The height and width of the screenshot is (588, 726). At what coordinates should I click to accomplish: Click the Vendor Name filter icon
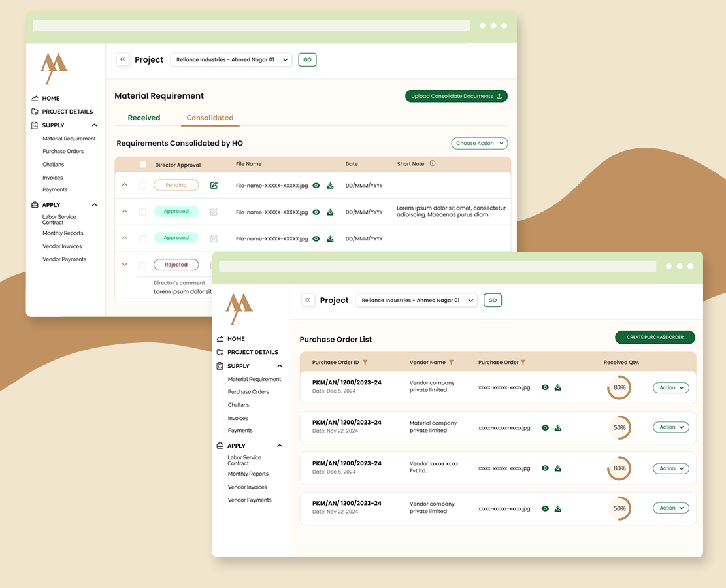[x=451, y=363]
